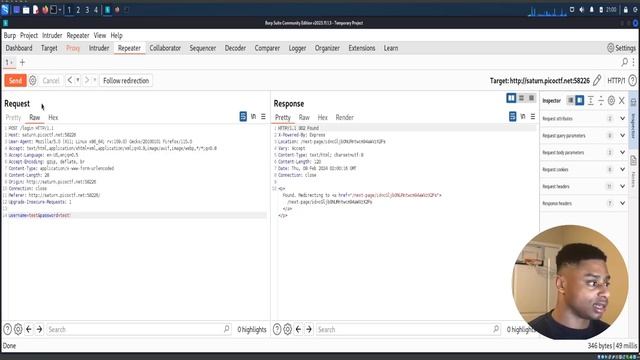Add a new Repeater tab with plus
The width and height of the screenshot is (640, 360).
tap(22, 62)
